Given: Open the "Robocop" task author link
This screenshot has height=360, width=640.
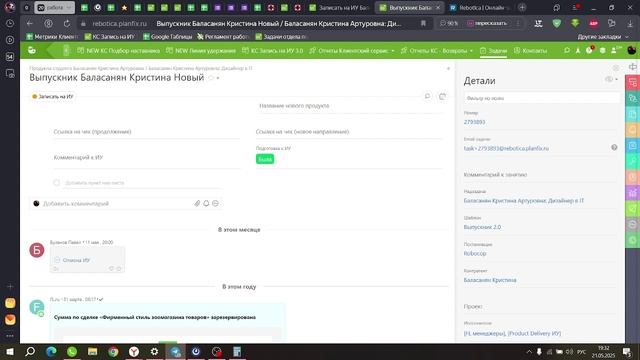Looking at the screenshot, I should (475, 253).
